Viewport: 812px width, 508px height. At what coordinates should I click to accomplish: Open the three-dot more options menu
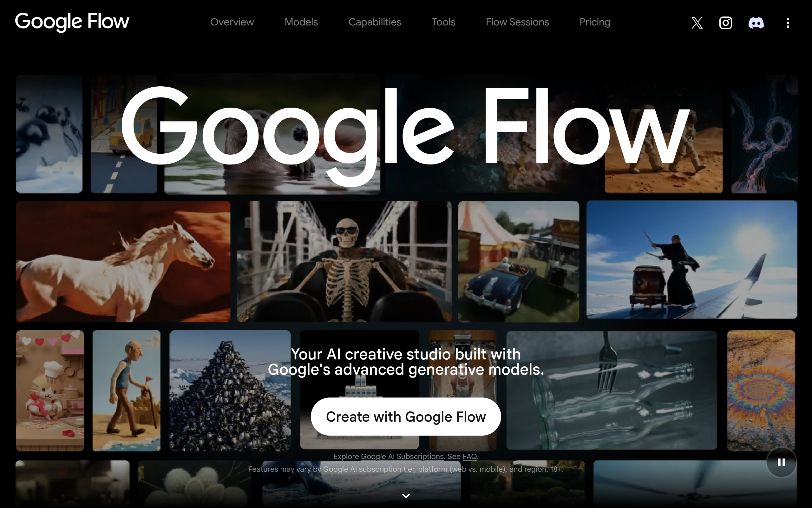(x=788, y=23)
